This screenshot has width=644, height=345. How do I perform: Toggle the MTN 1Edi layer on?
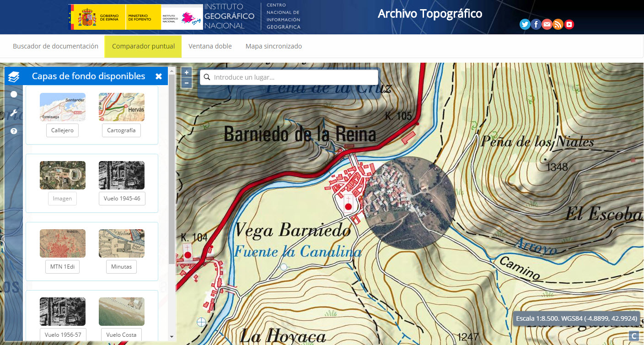coord(62,266)
